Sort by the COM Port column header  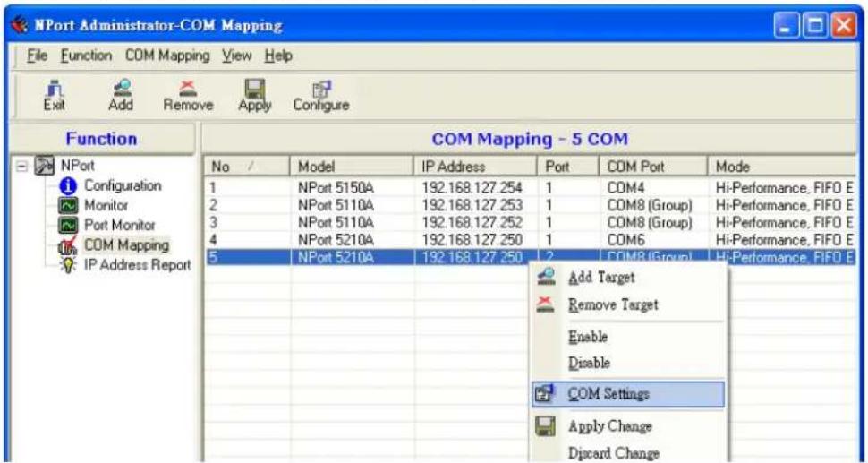pos(653,167)
